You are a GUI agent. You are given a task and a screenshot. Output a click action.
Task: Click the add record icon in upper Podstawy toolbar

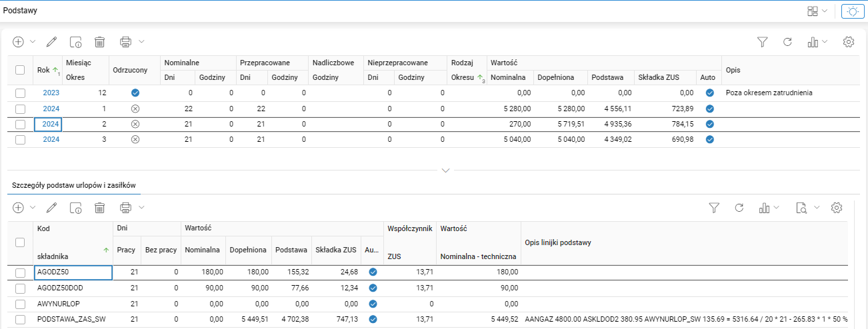pos(19,41)
